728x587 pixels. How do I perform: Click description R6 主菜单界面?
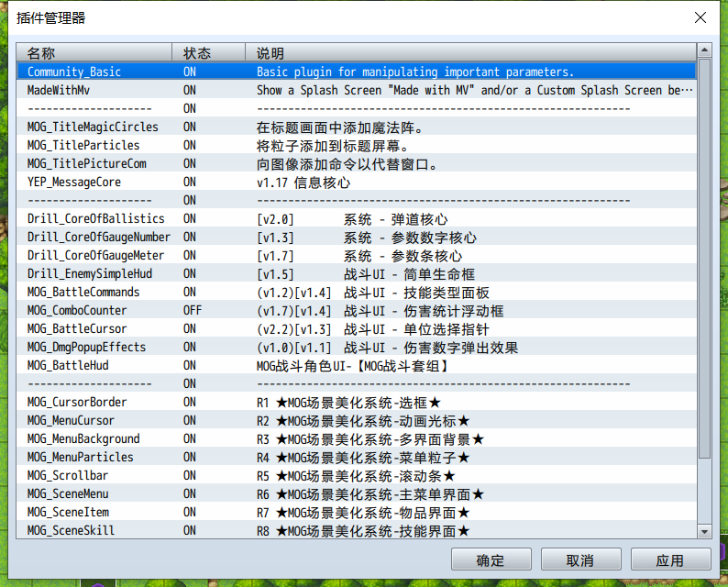click(370, 494)
